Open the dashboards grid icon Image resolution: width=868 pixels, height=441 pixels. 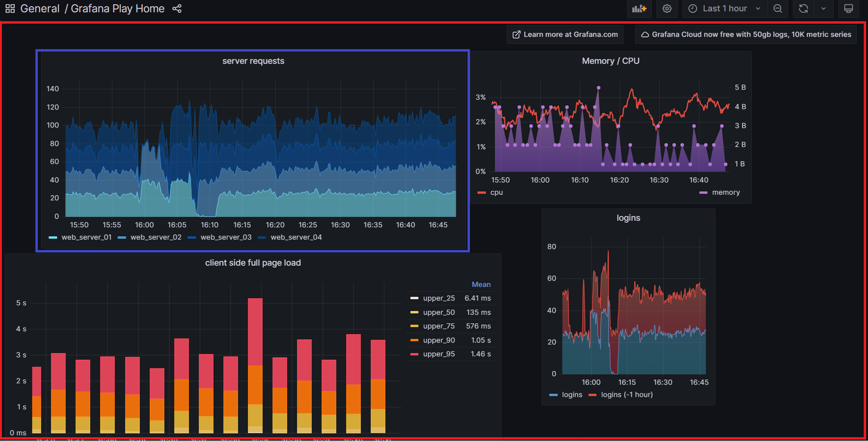point(10,9)
